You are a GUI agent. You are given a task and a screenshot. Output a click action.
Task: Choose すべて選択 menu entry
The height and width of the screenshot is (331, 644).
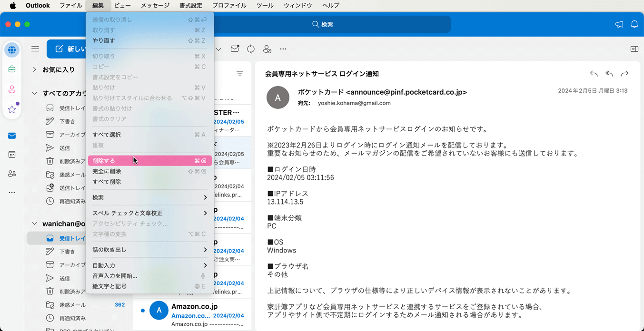coord(150,135)
